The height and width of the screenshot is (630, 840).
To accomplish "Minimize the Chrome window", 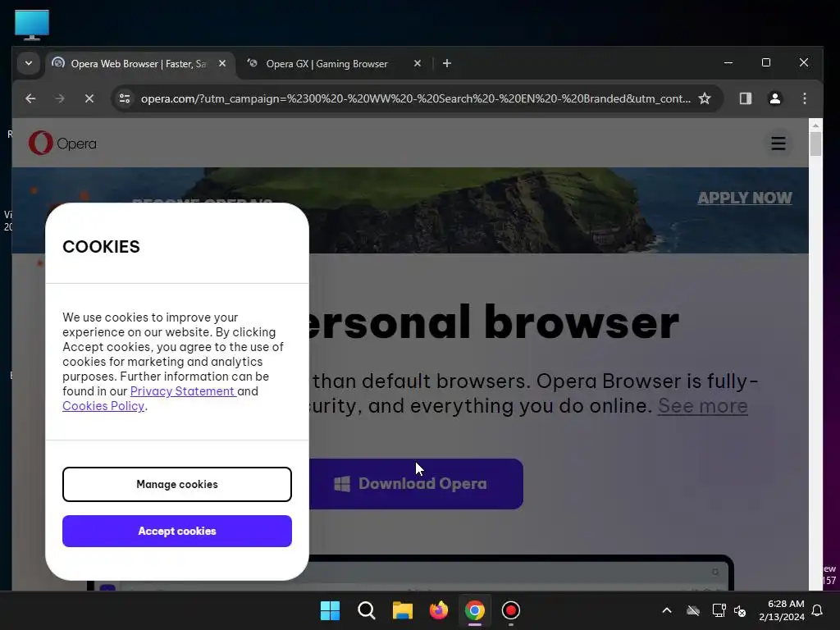I will click(x=728, y=62).
